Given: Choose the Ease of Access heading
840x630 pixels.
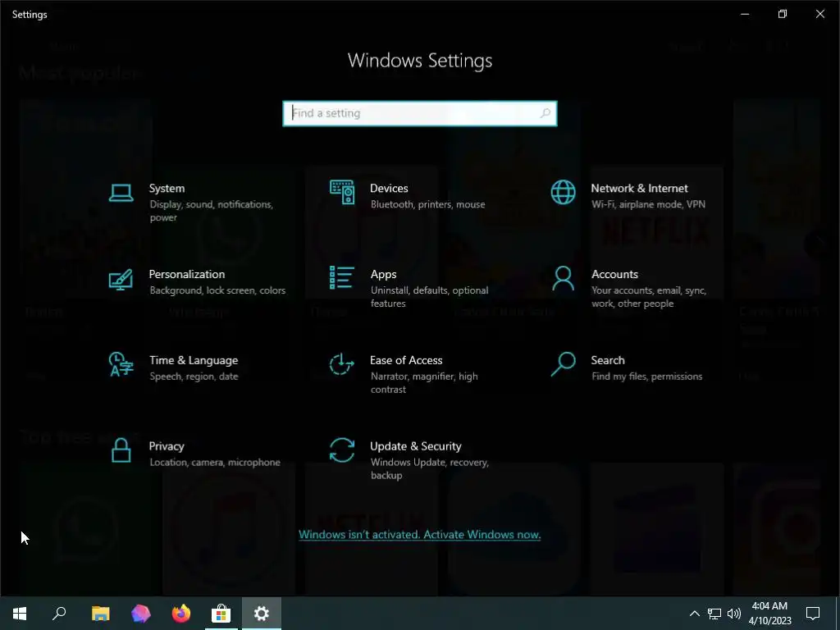Looking at the screenshot, I should [406, 360].
